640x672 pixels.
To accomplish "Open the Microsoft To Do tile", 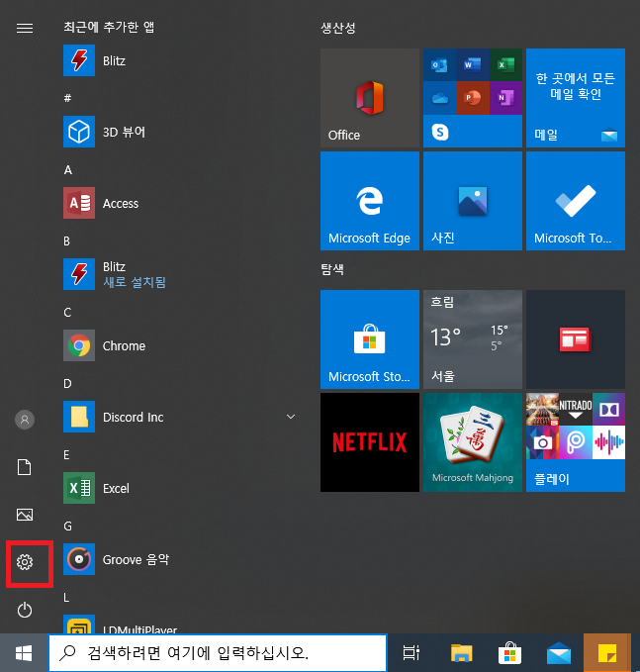I will (576, 201).
